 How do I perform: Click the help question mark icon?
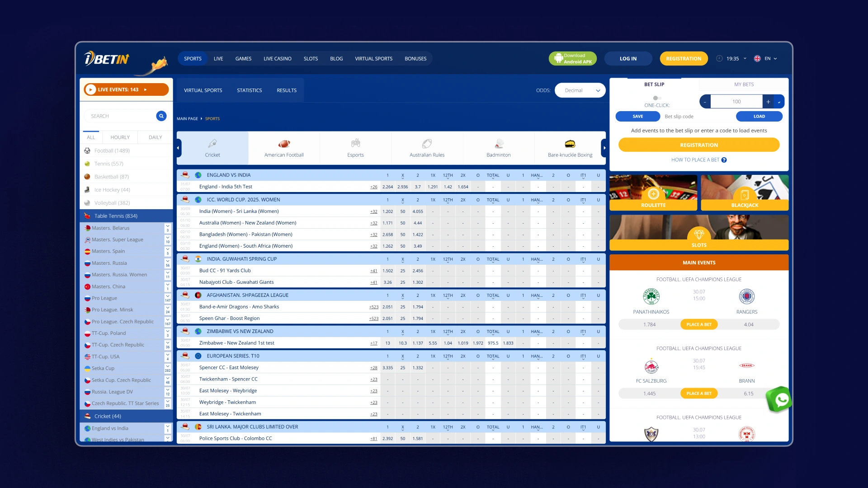click(x=724, y=160)
